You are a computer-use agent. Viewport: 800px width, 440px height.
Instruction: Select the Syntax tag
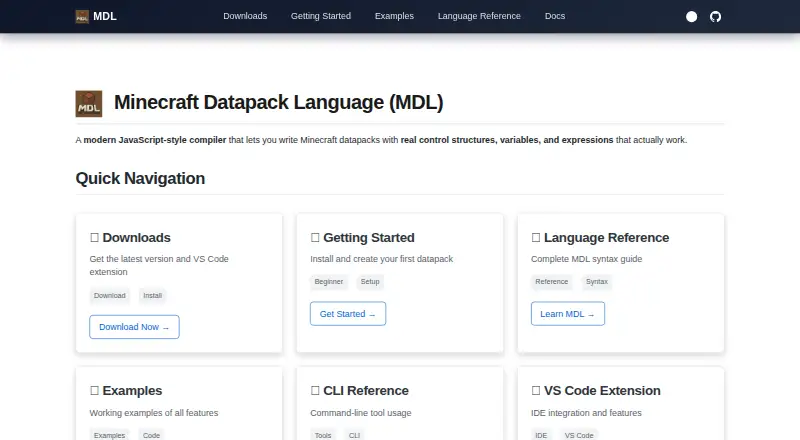(x=597, y=282)
